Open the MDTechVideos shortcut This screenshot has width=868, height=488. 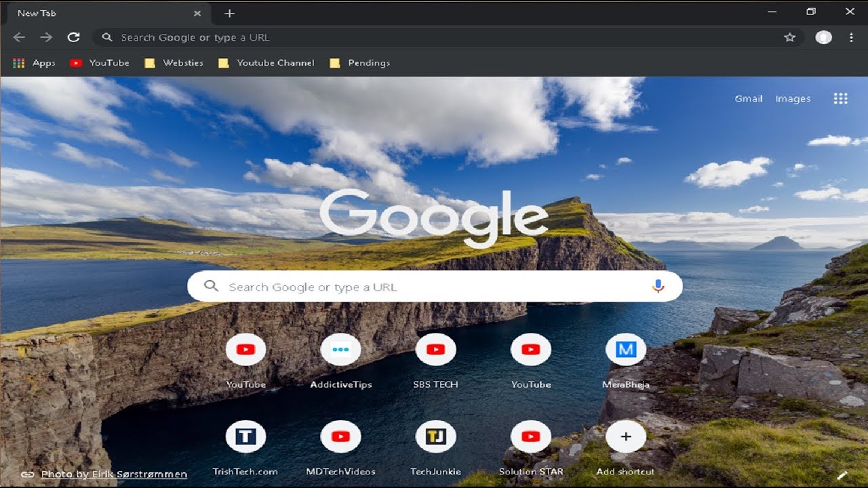(340, 447)
